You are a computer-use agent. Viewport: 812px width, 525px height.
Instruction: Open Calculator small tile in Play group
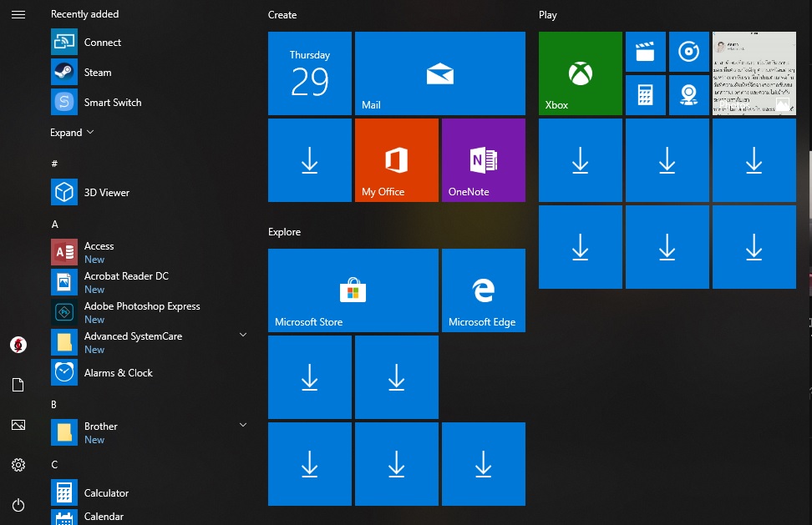coord(645,95)
